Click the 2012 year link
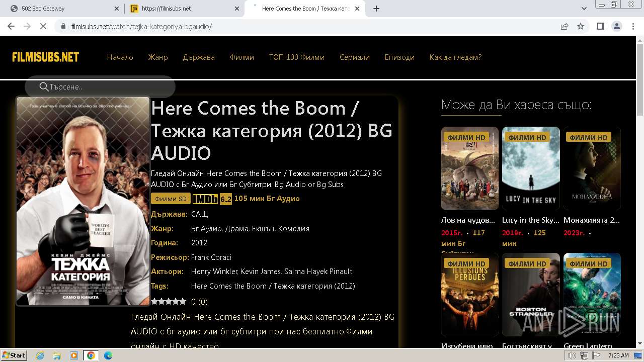Viewport: 644px width, 362px height. [199, 243]
